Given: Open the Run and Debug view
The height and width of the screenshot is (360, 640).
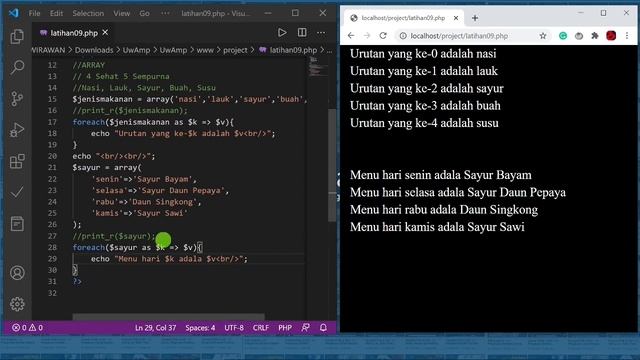Looking at the screenshot, I should point(17,130).
